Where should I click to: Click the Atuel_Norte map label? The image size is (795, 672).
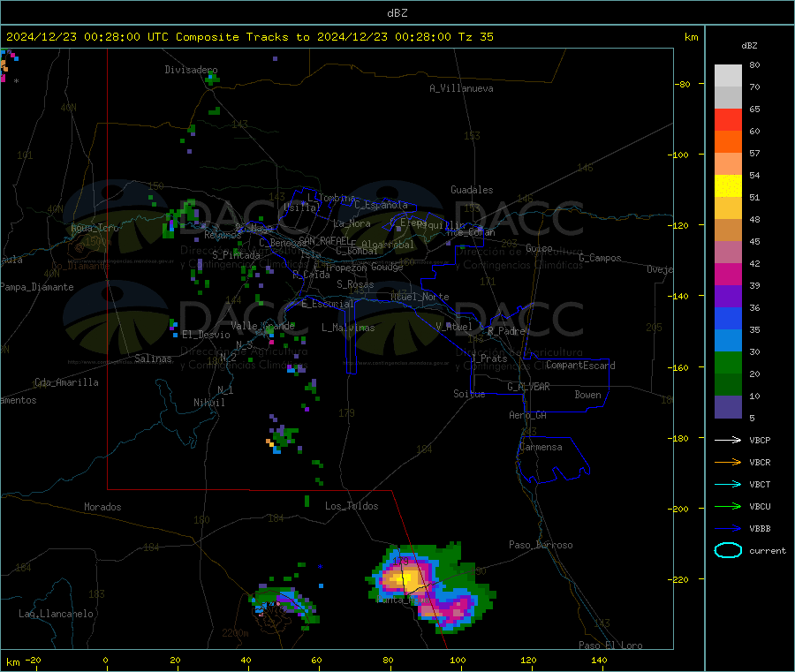tap(420, 297)
